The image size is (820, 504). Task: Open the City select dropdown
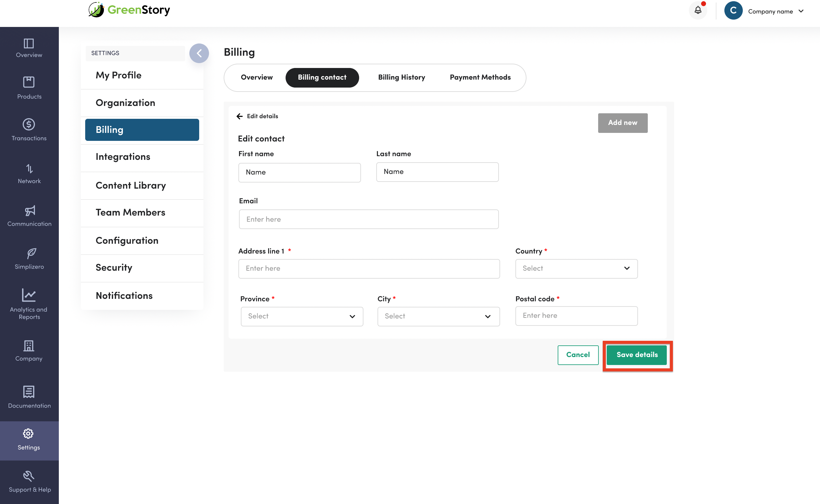pos(438,316)
